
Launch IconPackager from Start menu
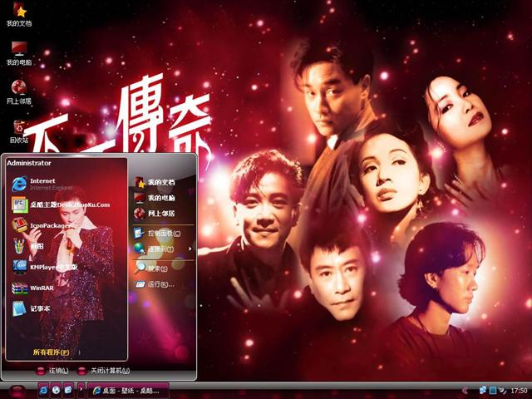[41, 225]
